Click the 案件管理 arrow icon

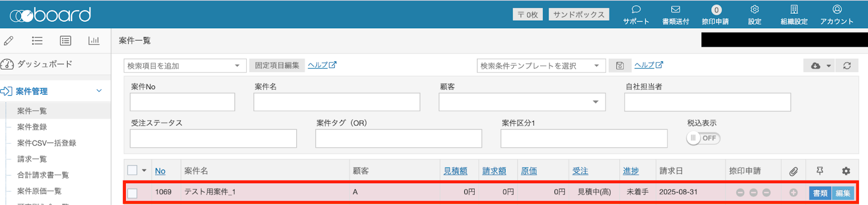7,91
